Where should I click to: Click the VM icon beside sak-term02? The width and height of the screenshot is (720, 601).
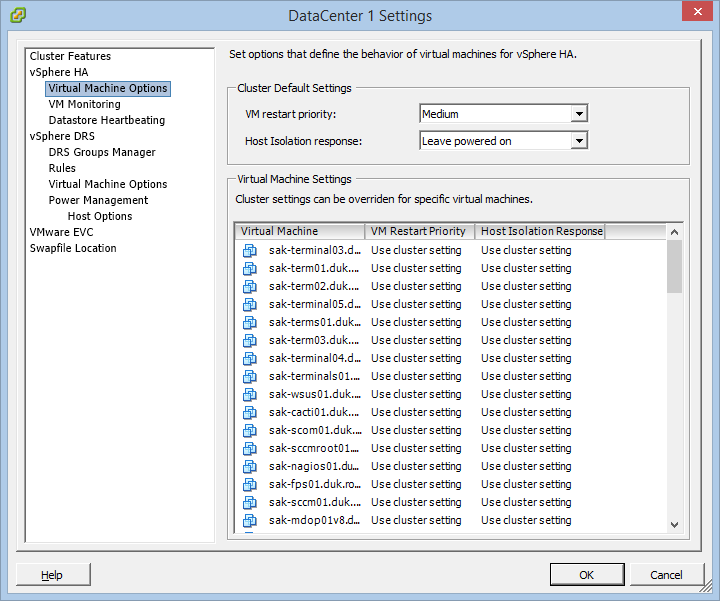tap(249, 286)
